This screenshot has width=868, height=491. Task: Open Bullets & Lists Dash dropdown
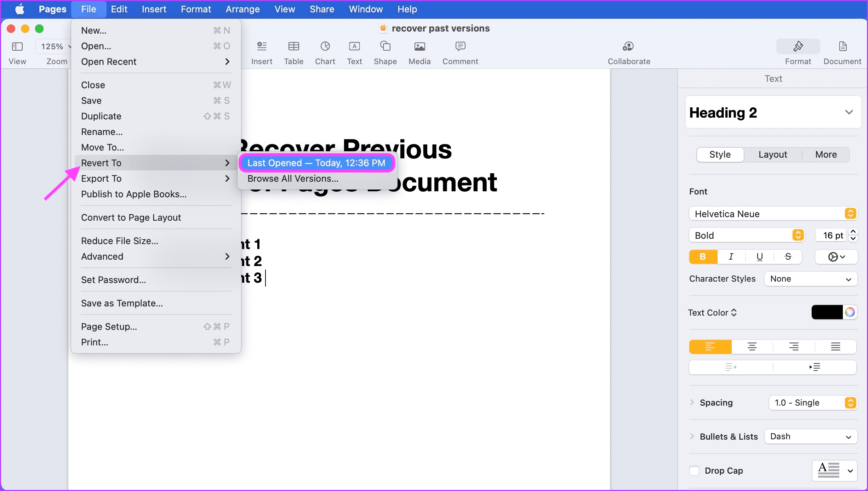pos(811,436)
